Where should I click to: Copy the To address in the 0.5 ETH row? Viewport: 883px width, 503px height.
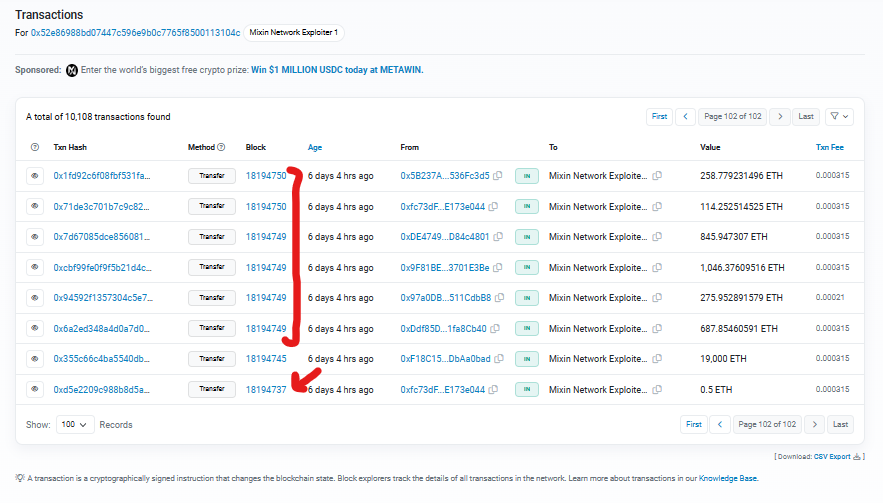click(x=657, y=390)
